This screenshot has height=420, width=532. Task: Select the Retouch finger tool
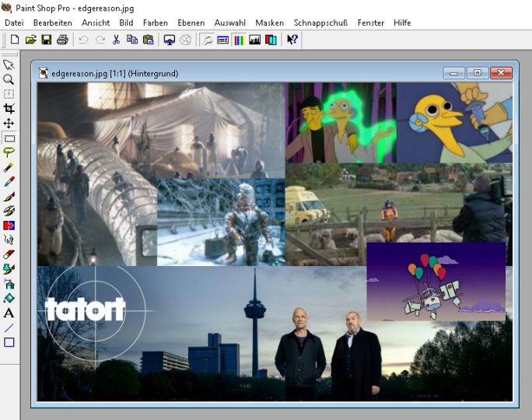(x=9, y=240)
